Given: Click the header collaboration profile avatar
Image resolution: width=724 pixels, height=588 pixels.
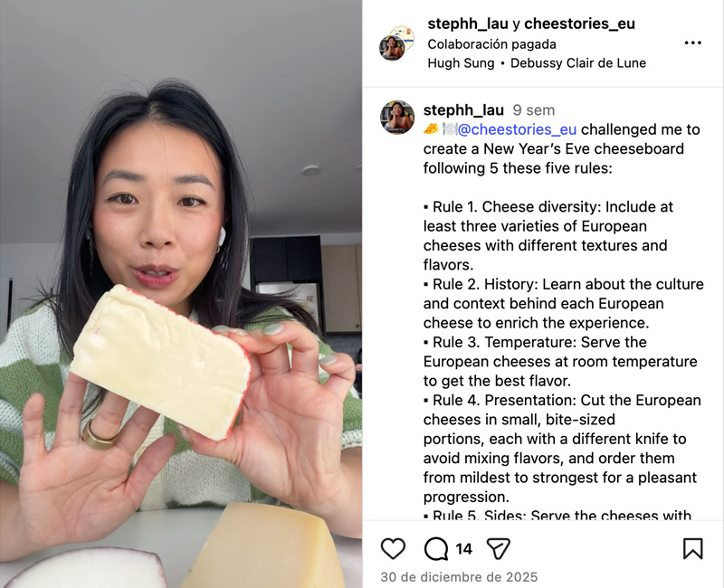Looking at the screenshot, I should pyautogui.click(x=396, y=43).
